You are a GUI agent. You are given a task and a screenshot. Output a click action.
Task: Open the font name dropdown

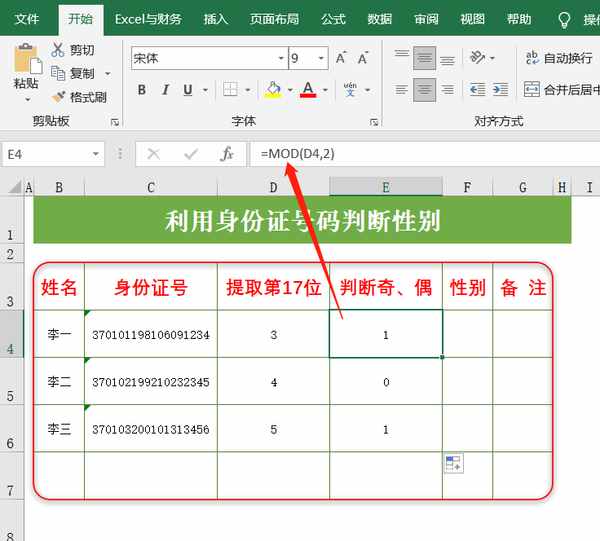(x=281, y=58)
